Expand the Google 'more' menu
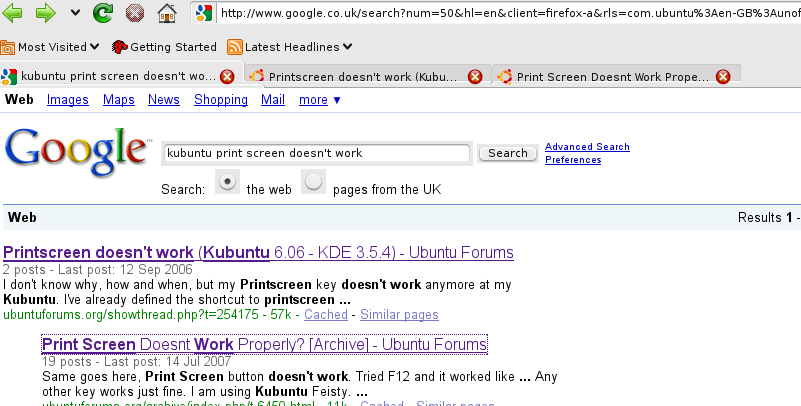Image resolution: width=801 pixels, height=406 pixels. [320, 100]
